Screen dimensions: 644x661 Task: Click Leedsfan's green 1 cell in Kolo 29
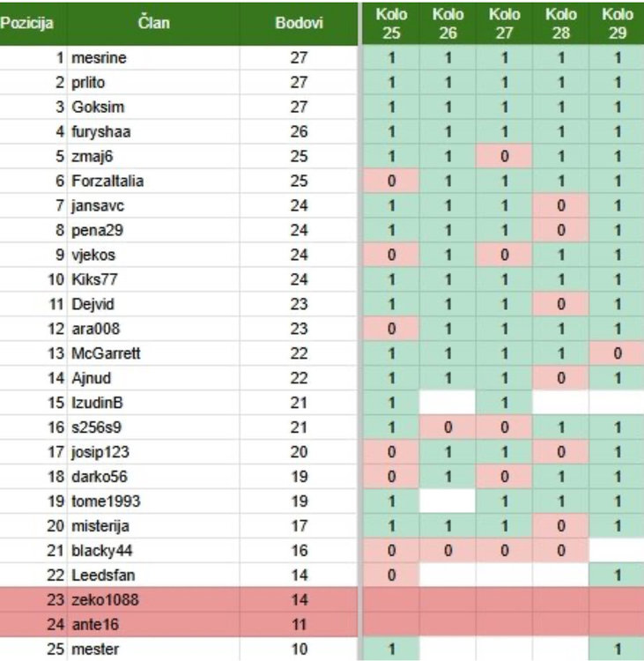click(617, 576)
